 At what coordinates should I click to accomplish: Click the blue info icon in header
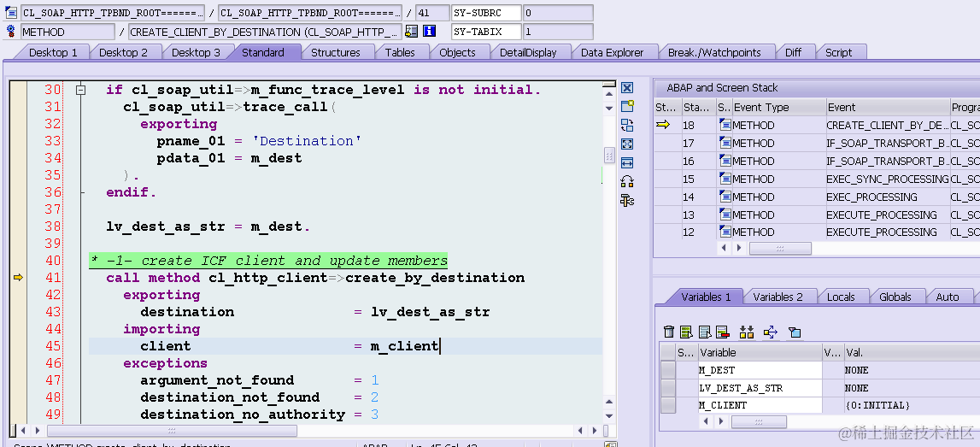tap(429, 31)
